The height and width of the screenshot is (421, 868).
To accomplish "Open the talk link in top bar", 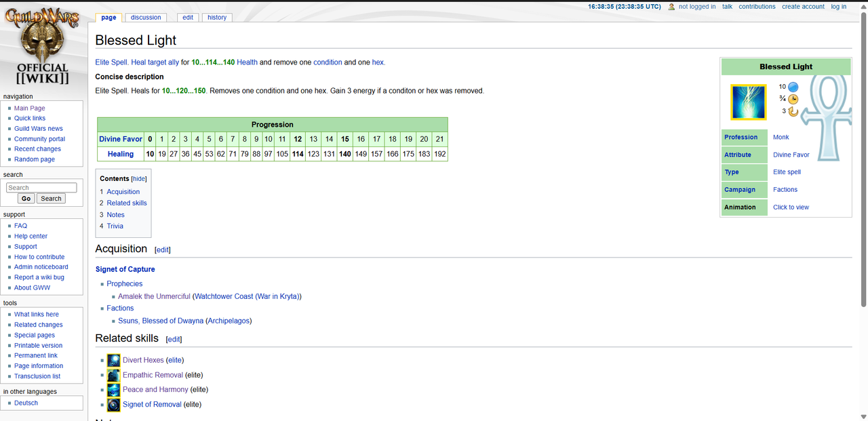I will [x=727, y=7].
